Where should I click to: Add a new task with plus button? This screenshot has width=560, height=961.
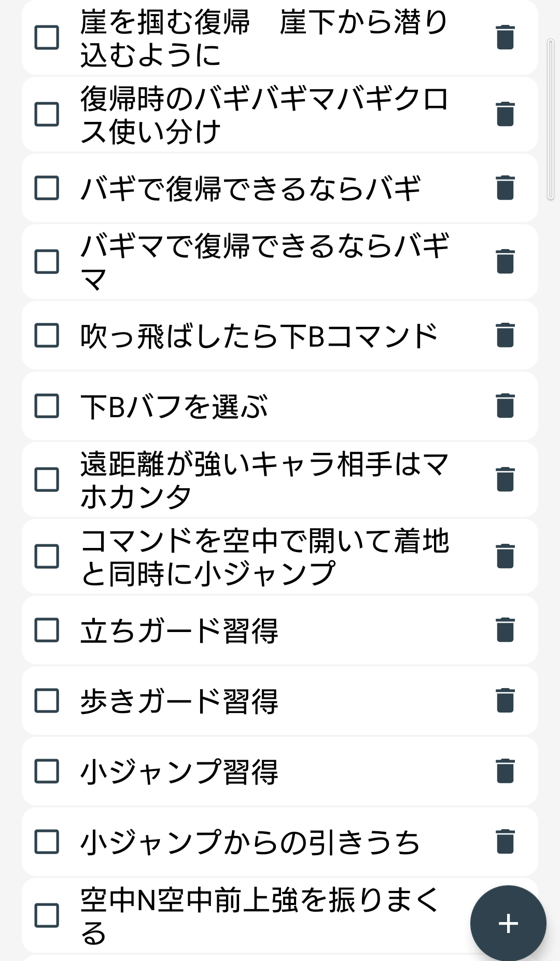coord(508,924)
